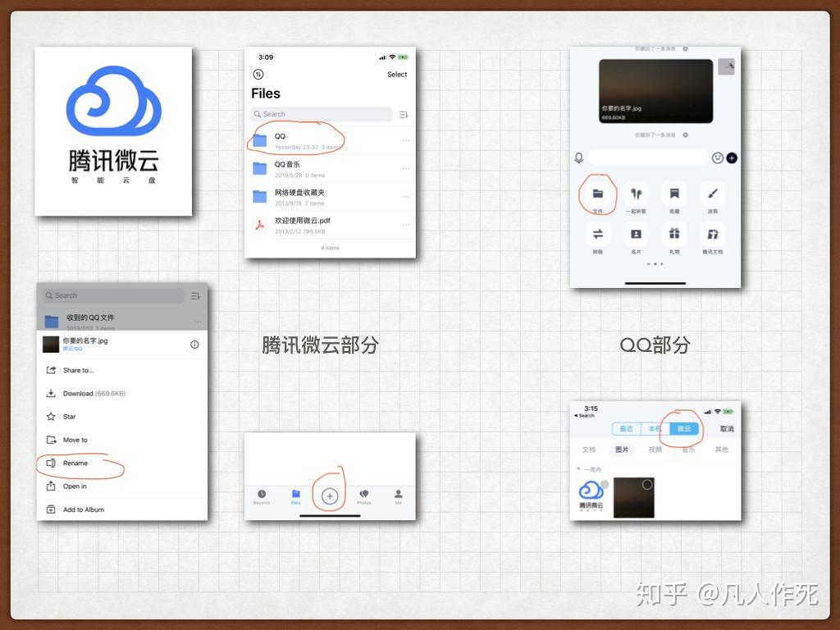Switch to the 文档 category
This screenshot has height=630, width=840.
click(589, 450)
